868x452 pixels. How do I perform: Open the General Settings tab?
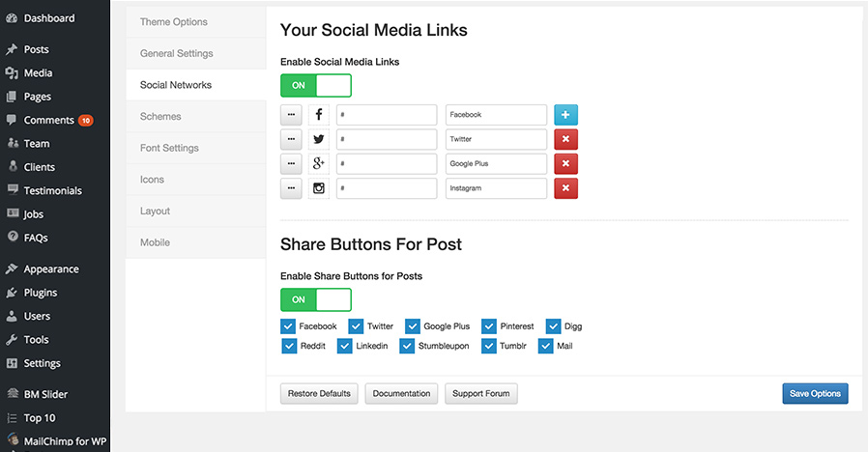coord(196,54)
